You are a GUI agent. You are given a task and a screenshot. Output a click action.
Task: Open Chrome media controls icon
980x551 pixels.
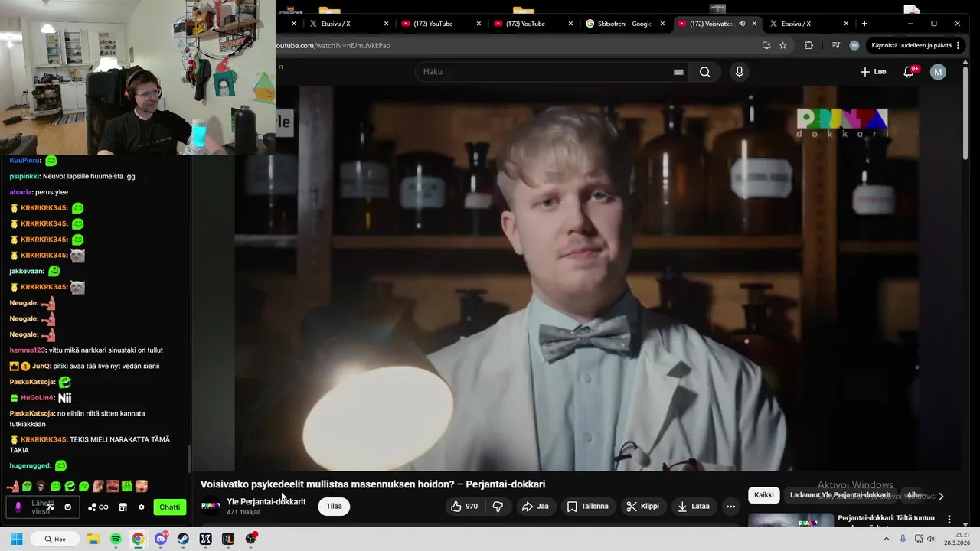[836, 45]
